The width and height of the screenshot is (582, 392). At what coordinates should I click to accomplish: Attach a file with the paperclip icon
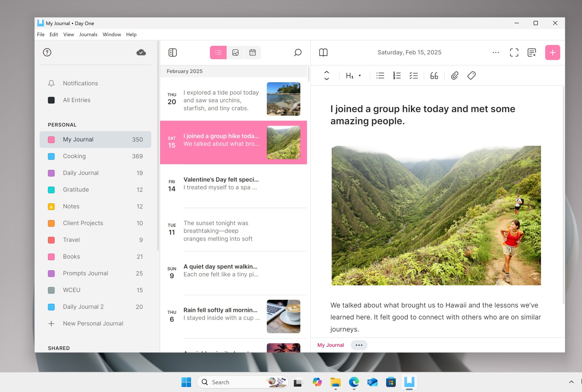[x=454, y=75]
